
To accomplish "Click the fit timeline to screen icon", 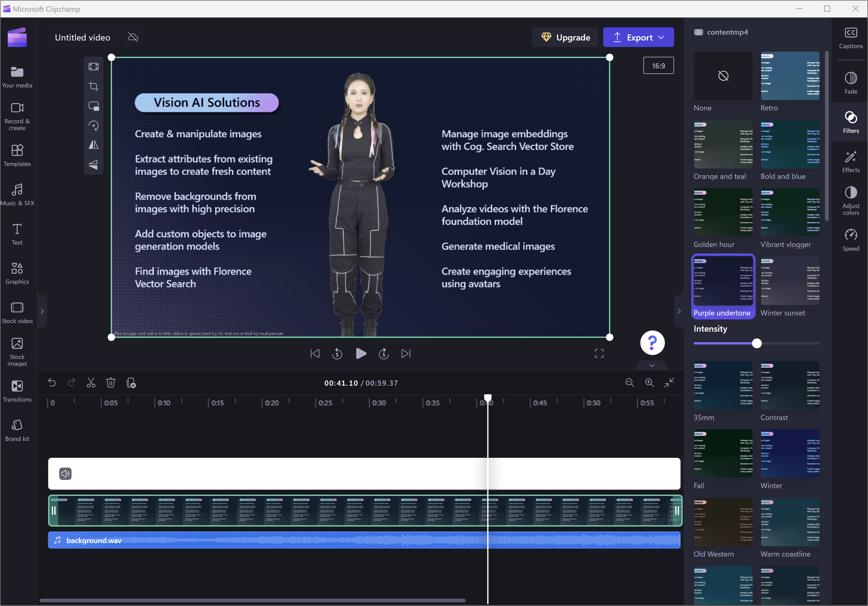I will pos(669,383).
